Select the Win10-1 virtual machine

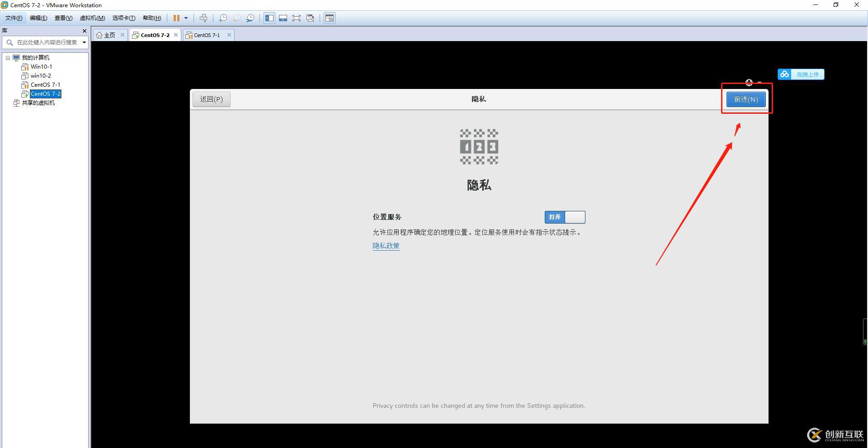[x=41, y=67]
